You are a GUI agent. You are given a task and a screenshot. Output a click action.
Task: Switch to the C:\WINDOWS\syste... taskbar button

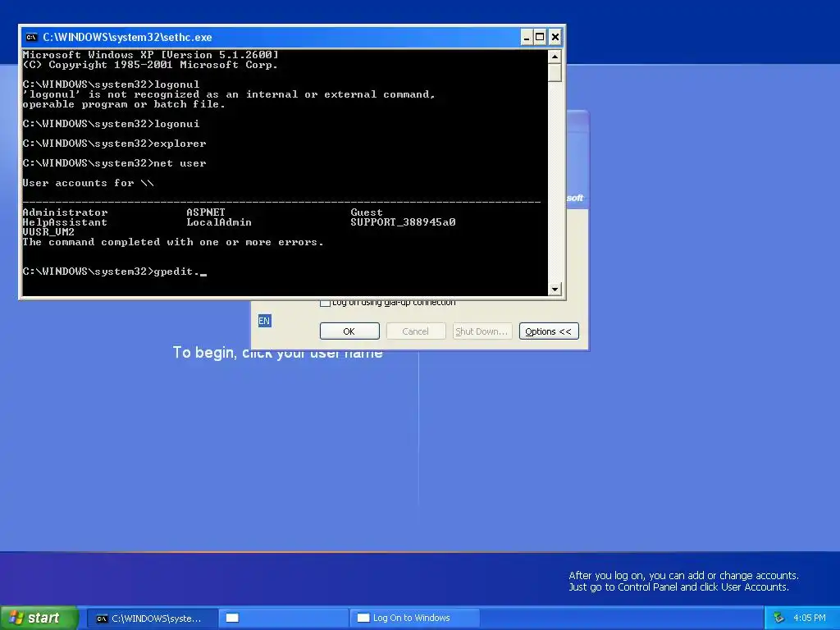point(152,619)
